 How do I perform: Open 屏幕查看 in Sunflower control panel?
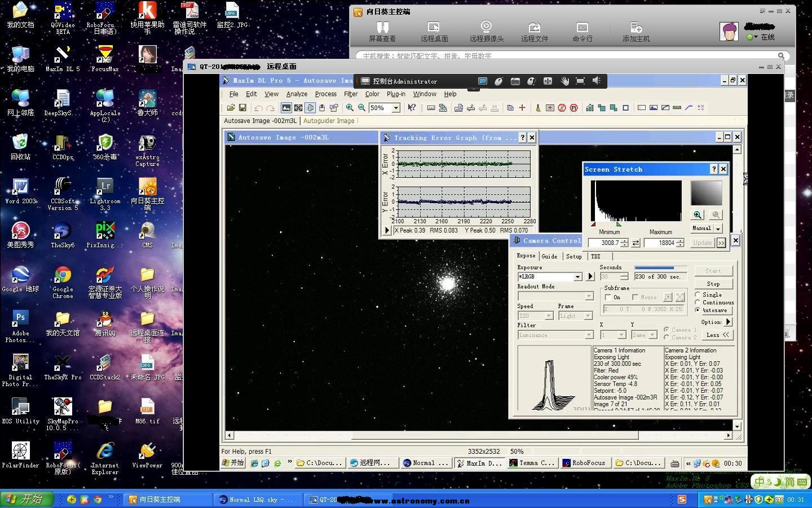tap(382, 32)
